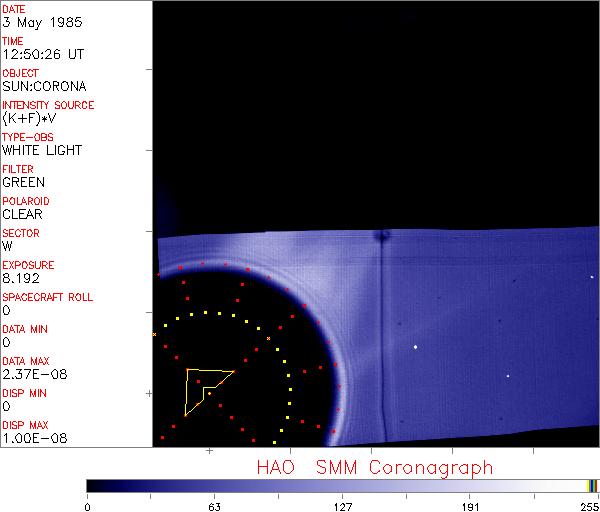This screenshot has height=512, width=600.
Task: Click the yellow north-pointer triangle marker
Action: click(203, 387)
